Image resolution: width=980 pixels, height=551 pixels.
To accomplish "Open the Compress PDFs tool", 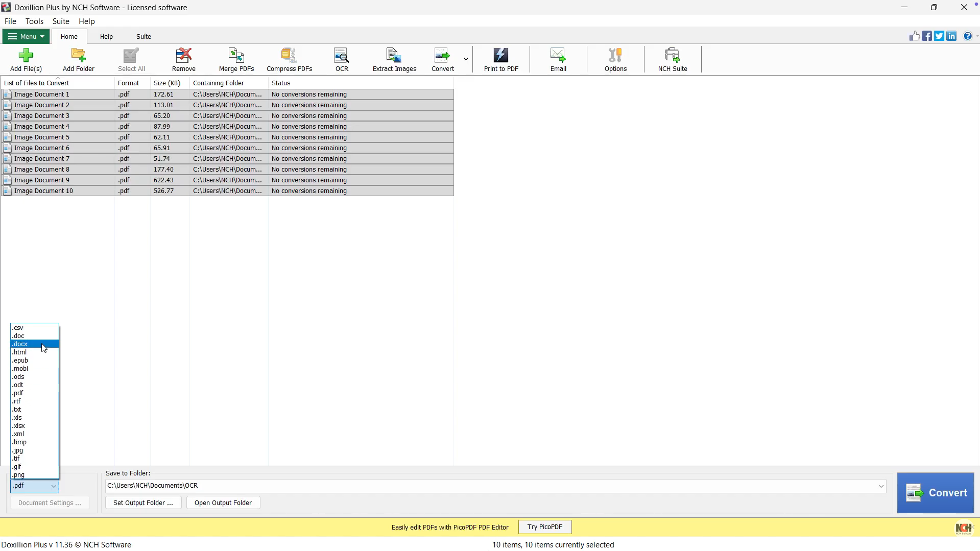I will [290, 60].
